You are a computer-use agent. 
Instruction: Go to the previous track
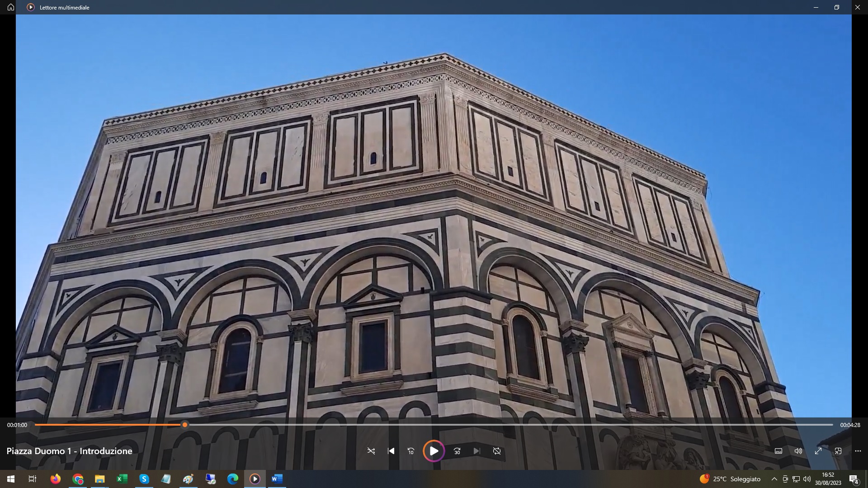pos(391,451)
